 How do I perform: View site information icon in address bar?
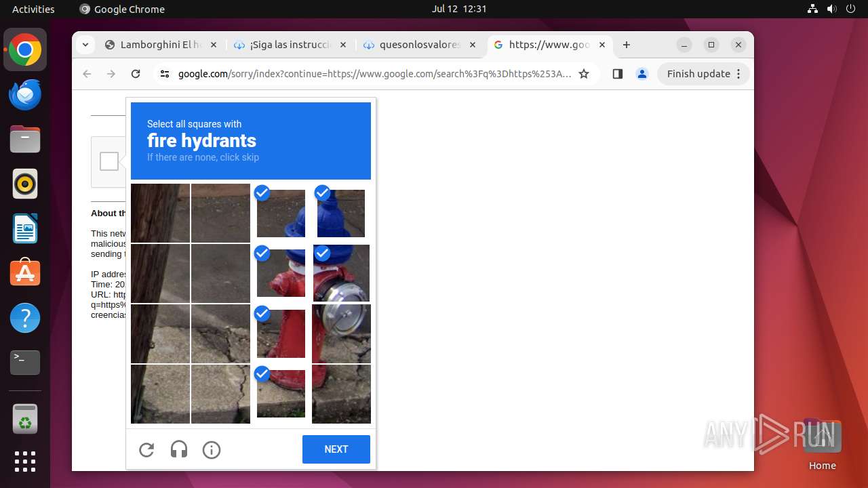[165, 74]
